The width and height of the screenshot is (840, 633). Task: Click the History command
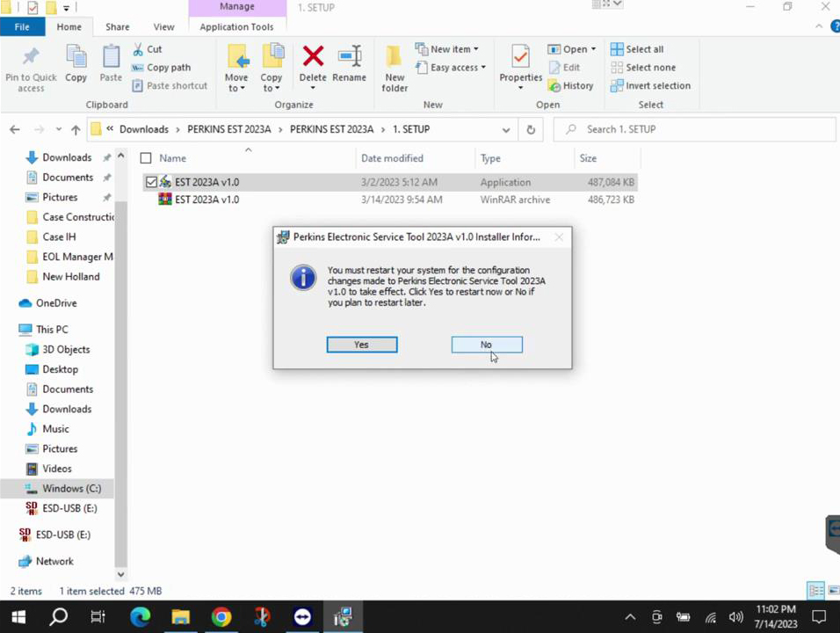[570, 86]
